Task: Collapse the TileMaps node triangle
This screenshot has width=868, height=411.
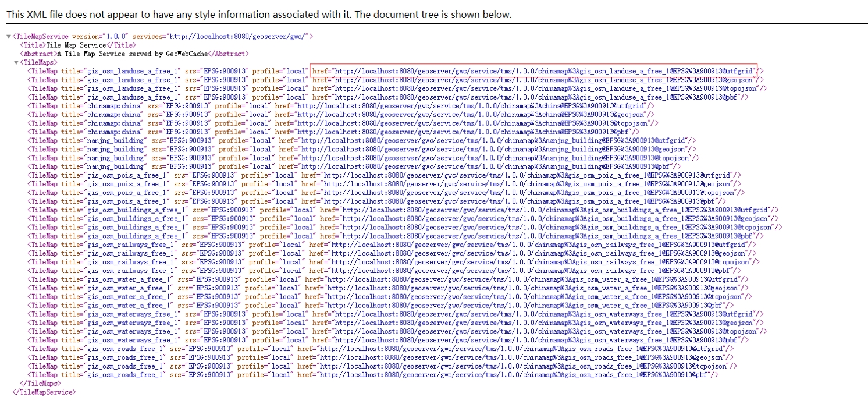Action: click(x=16, y=62)
